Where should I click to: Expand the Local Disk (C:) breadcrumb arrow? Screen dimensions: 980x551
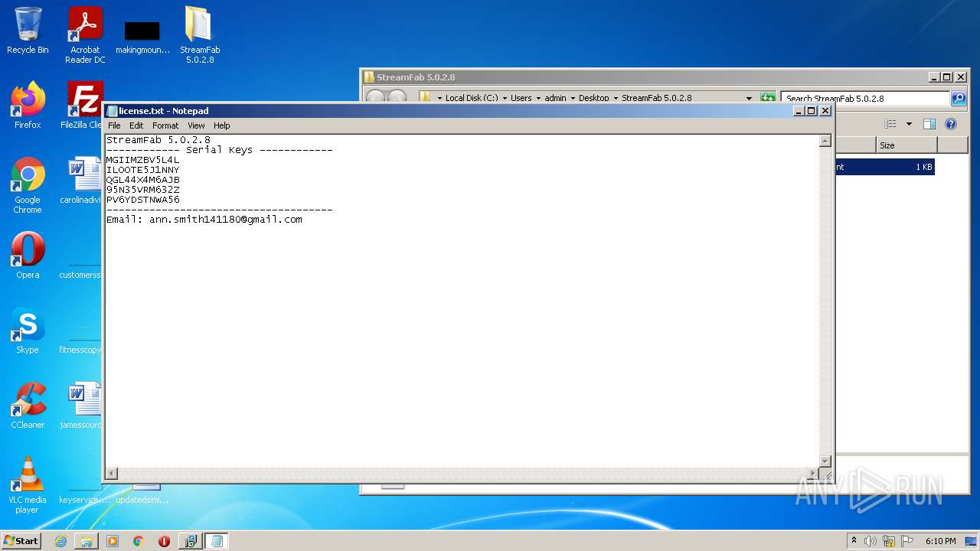point(504,98)
